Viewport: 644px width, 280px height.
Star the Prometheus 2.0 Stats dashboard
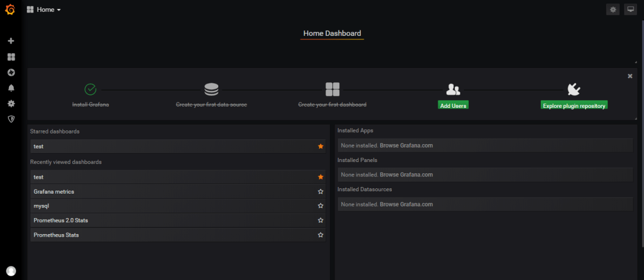(321, 220)
